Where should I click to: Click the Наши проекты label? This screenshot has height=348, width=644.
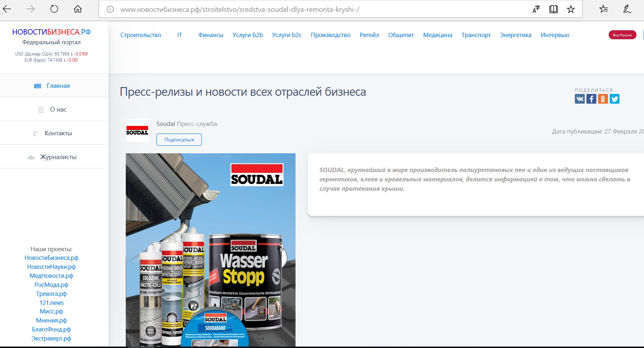52,249
